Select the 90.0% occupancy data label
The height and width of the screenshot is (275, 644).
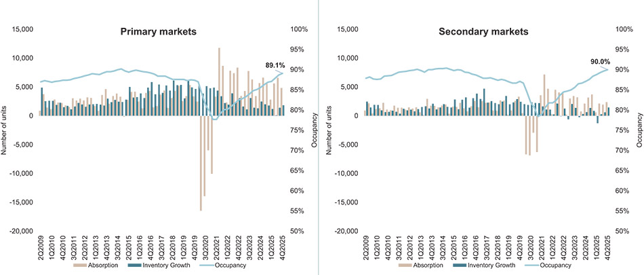tap(599, 62)
